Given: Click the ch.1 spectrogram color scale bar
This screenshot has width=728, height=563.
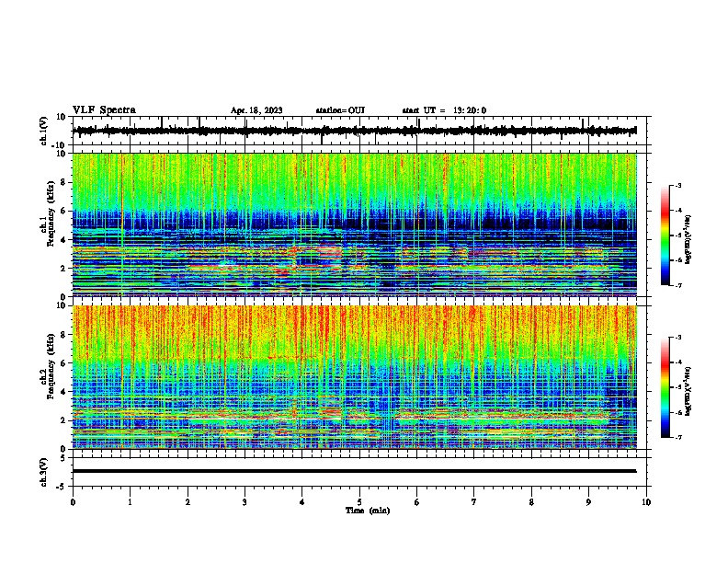Looking at the screenshot, I should point(665,236).
